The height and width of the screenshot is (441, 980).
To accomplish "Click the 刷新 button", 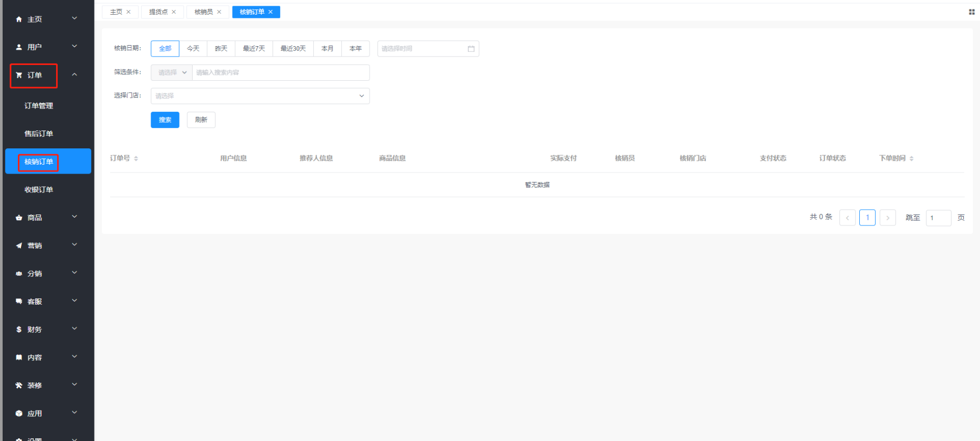I will (x=201, y=120).
